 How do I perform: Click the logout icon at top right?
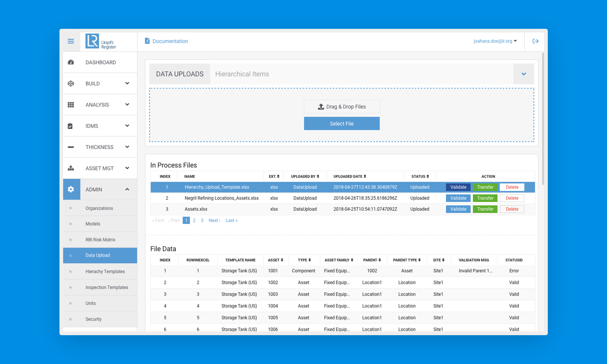pyautogui.click(x=535, y=41)
